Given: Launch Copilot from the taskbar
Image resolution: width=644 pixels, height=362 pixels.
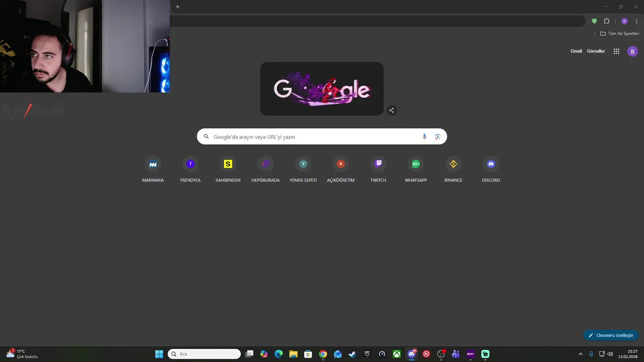Looking at the screenshot, I should tap(264, 354).
